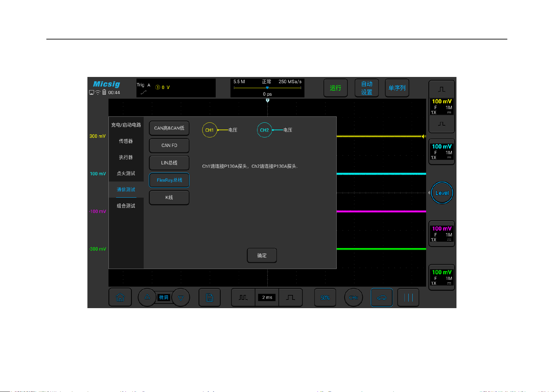
Task: Open magenta channel 3 100 mV panel
Action: click(x=442, y=234)
